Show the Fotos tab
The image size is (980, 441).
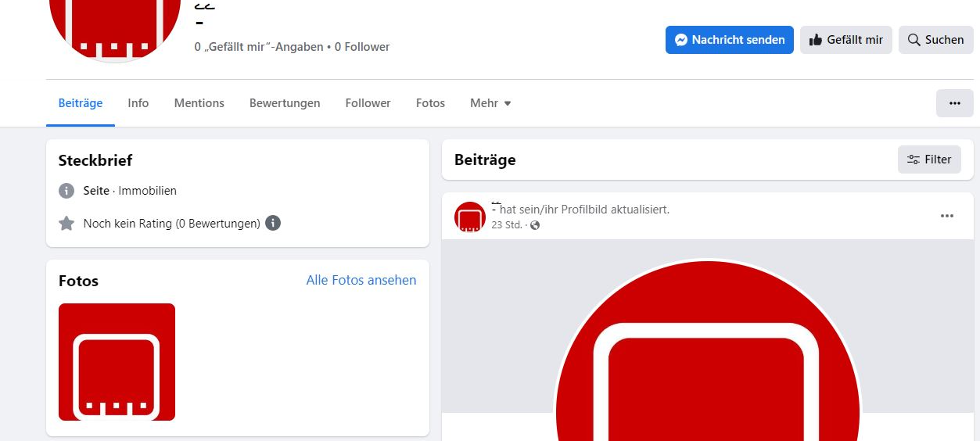pyautogui.click(x=430, y=103)
